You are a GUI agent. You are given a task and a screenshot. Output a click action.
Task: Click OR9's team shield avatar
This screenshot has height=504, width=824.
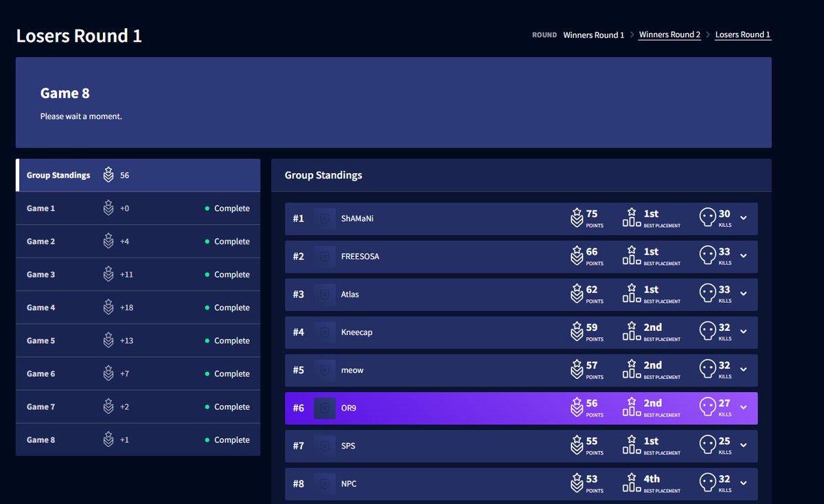[325, 408]
